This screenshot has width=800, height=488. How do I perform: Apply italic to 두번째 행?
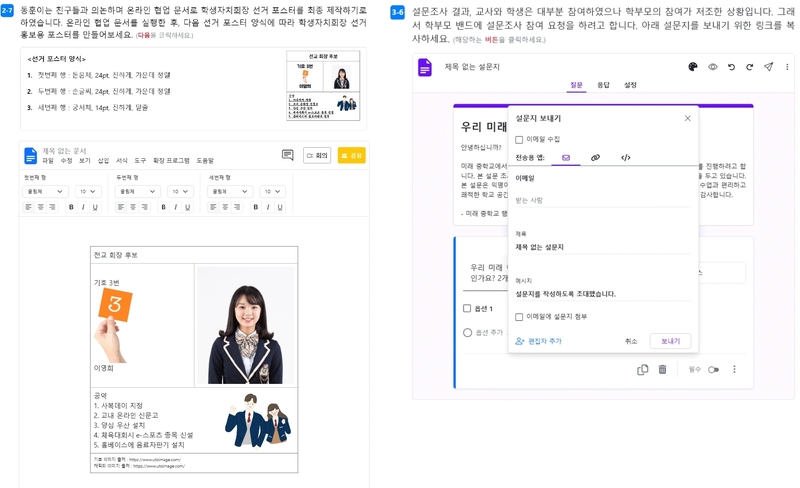pyautogui.click(x=176, y=207)
